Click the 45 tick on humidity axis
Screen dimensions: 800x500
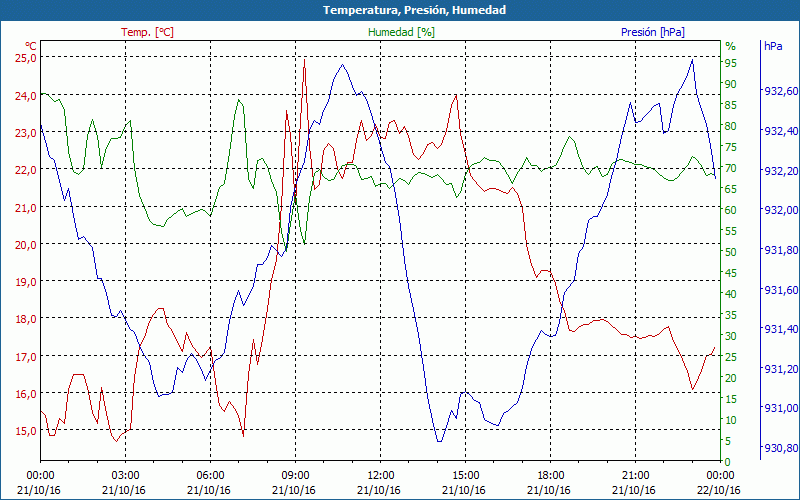pyautogui.click(x=731, y=272)
